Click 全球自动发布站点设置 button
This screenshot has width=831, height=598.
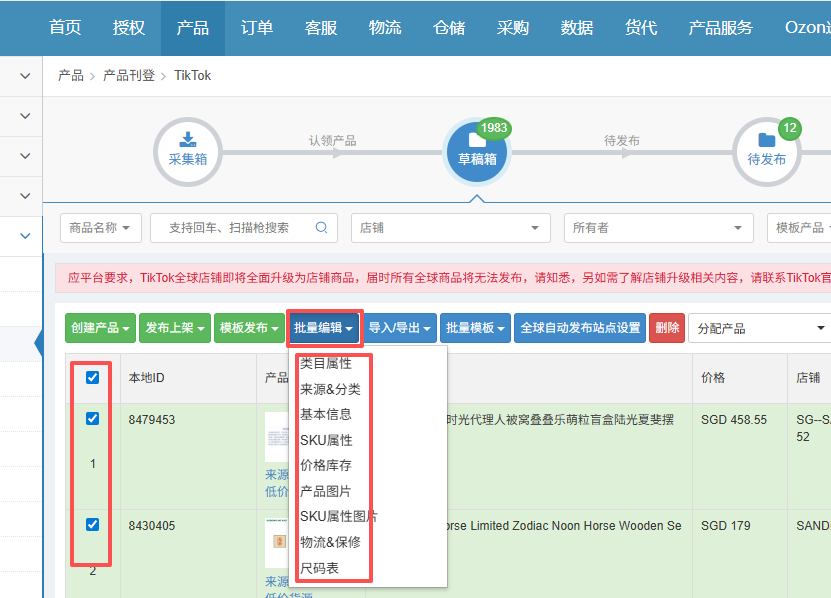(580, 328)
